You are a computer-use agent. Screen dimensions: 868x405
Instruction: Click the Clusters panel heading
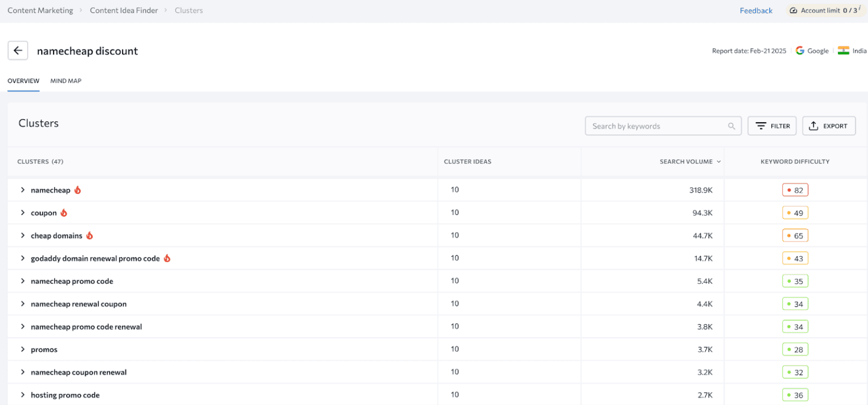pyautogui.click(x=38, y=123)
